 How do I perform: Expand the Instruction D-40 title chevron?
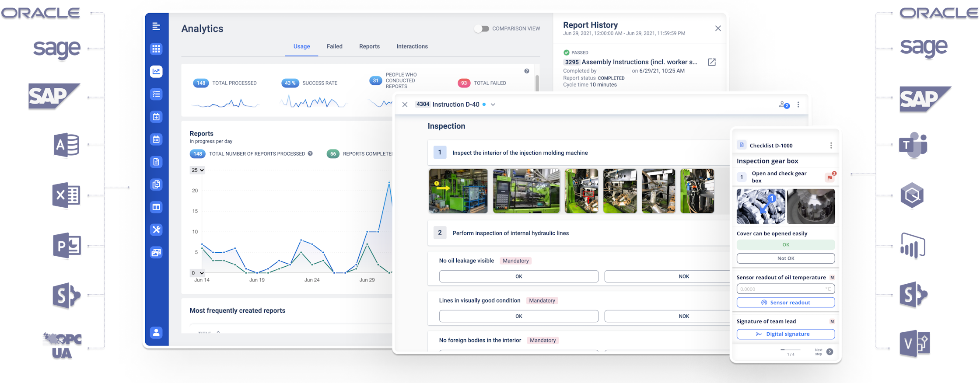click(493, 105)
